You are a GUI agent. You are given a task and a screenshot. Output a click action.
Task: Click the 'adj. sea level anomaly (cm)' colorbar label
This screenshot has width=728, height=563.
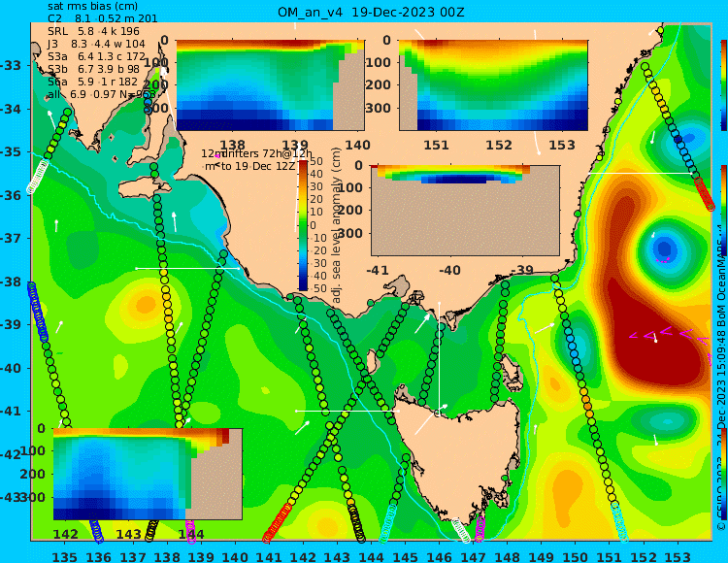click(337, 225)
